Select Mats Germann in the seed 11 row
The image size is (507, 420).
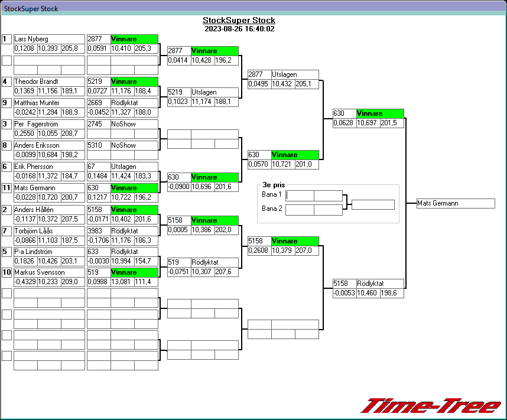(x=49, y=188)
